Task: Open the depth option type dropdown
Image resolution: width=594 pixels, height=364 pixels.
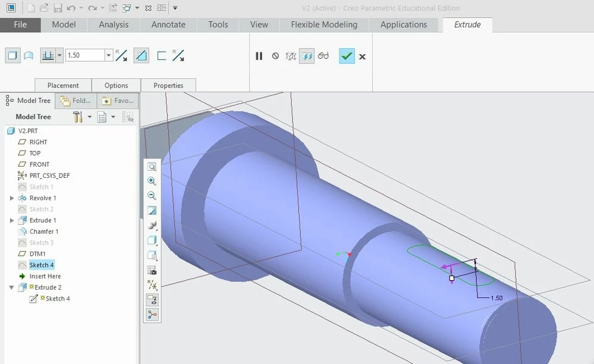Action: point(59,56)
